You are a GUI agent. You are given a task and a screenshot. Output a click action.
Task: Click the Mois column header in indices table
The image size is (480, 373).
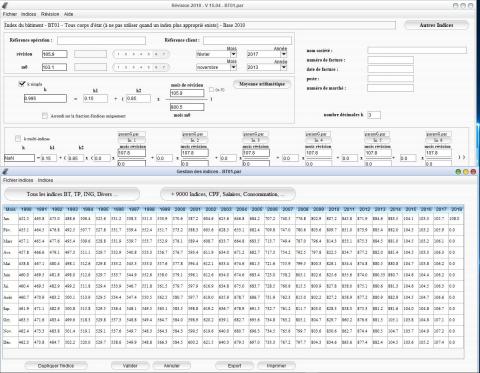pyautogui.click(x=11, y=209)
